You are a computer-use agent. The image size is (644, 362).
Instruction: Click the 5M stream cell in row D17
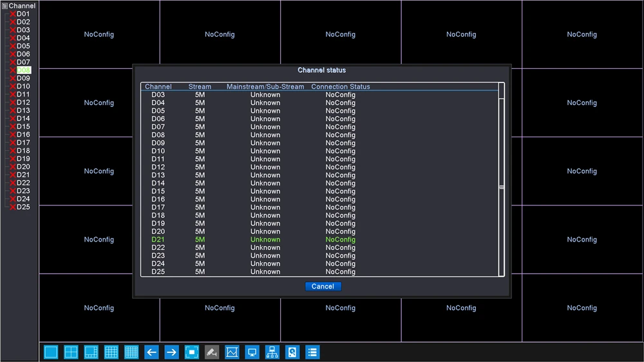point(200,207)
